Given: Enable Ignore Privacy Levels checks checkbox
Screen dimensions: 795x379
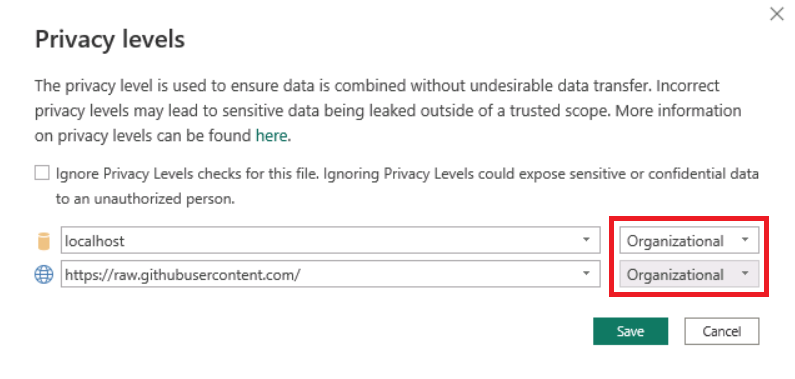Looking at the screenshot, I should click(x=42, y=174).
